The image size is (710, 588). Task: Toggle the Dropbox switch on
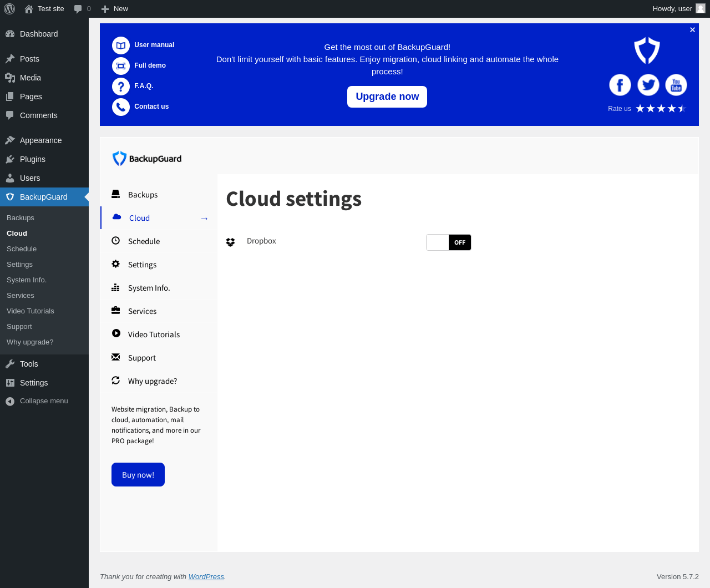point(449,242)
